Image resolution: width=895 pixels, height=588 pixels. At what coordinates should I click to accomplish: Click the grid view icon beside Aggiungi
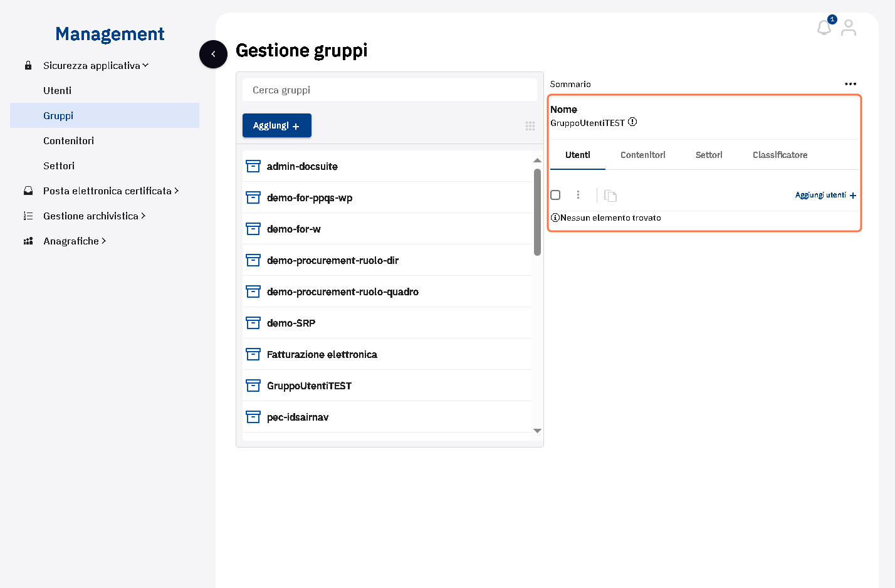530,126
